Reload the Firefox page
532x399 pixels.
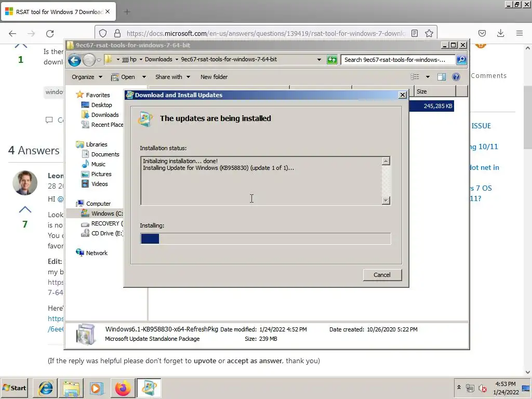[50, 33]
